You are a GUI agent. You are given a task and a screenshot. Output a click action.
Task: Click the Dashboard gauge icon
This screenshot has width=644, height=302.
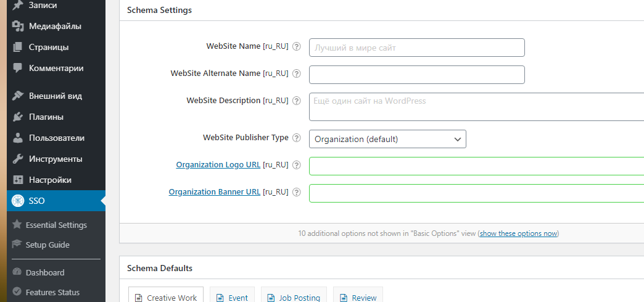point(17,272)
